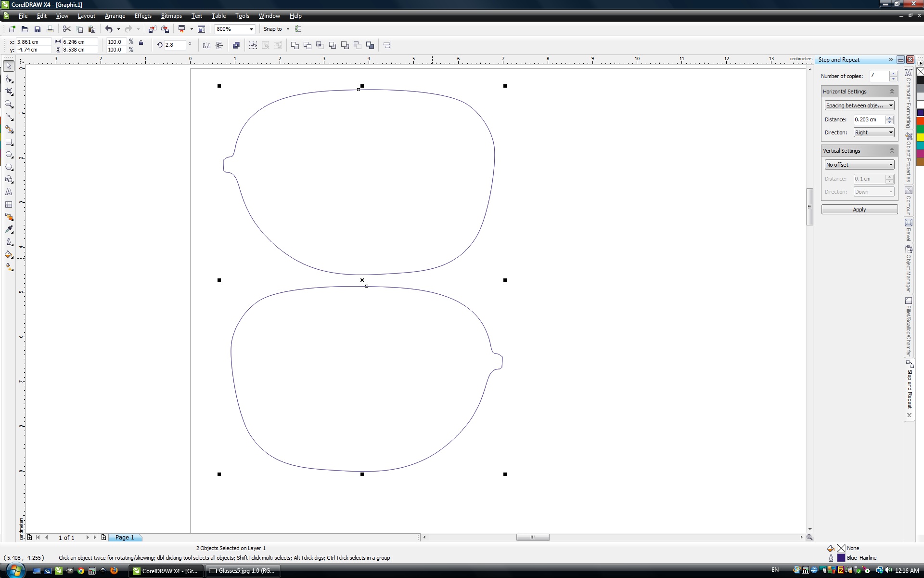
Task: Select the Rectangle tool
Action: pos(9,142)
